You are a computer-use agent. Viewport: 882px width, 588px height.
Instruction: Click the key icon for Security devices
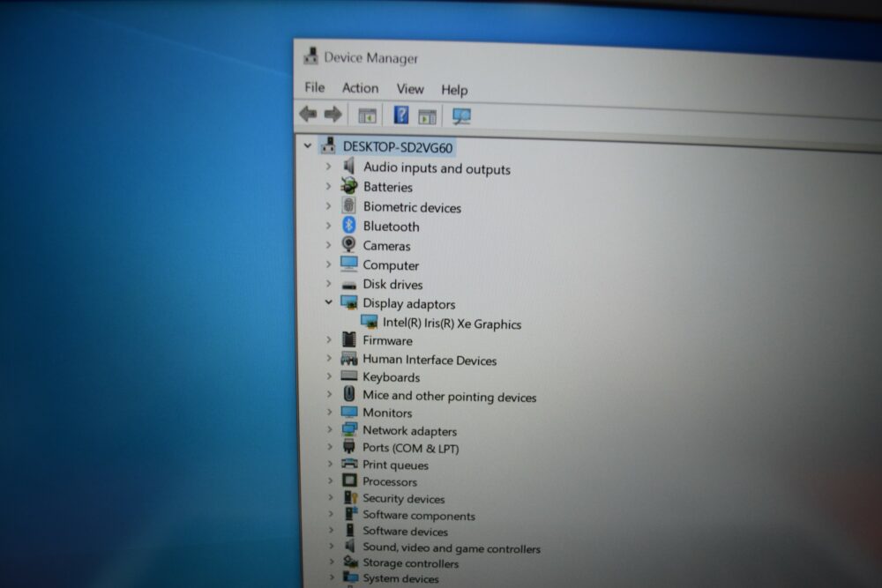pos(351,497)
